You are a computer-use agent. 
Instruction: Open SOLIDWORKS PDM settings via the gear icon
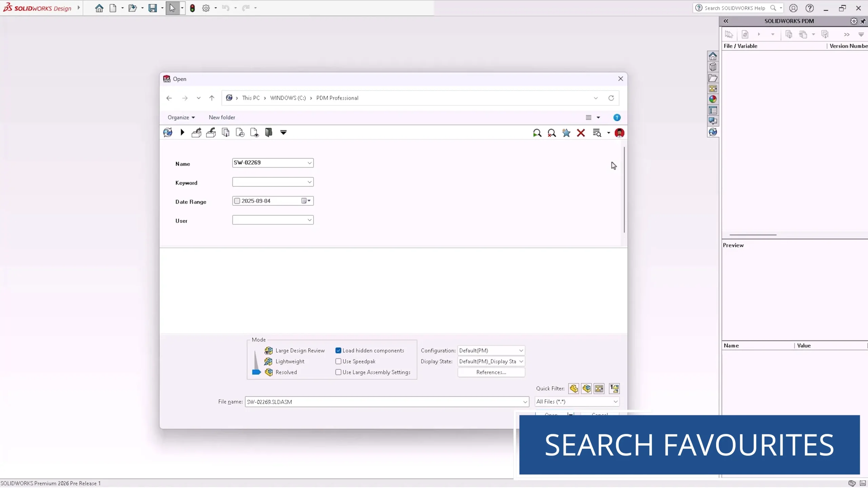click(x=853, y=21)
